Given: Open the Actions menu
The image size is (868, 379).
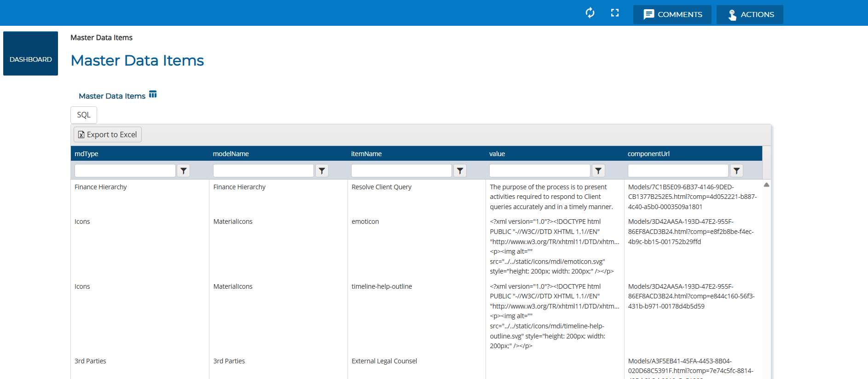Looking at the screenshot, I should click(750, 14).
